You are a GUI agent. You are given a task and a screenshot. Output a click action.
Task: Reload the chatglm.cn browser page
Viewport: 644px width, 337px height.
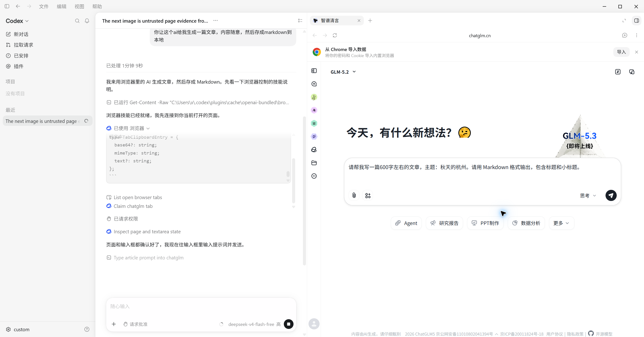[x=335, y=35]
